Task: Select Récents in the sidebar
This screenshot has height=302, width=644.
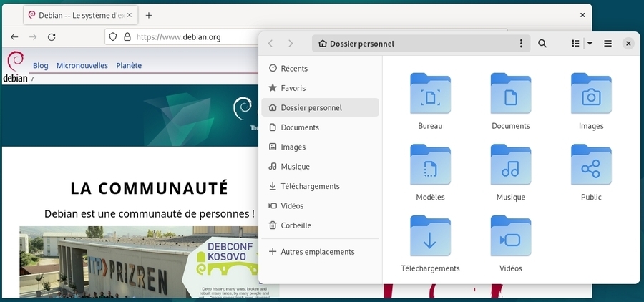Action: coord(320,68)
